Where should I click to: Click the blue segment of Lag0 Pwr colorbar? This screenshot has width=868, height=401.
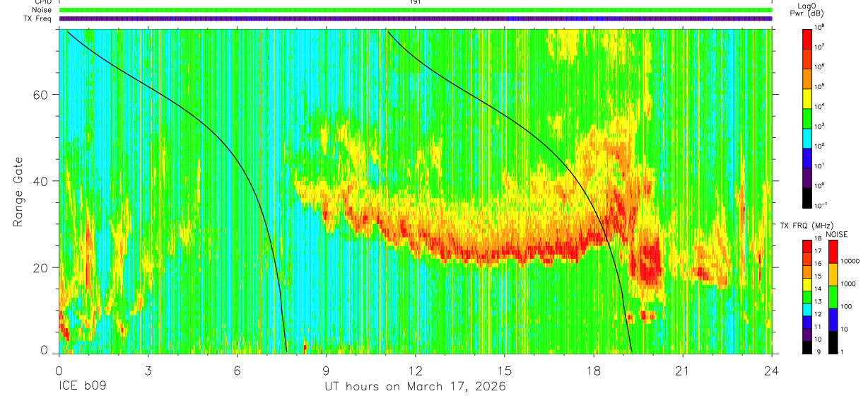click(x=807, y=158)
